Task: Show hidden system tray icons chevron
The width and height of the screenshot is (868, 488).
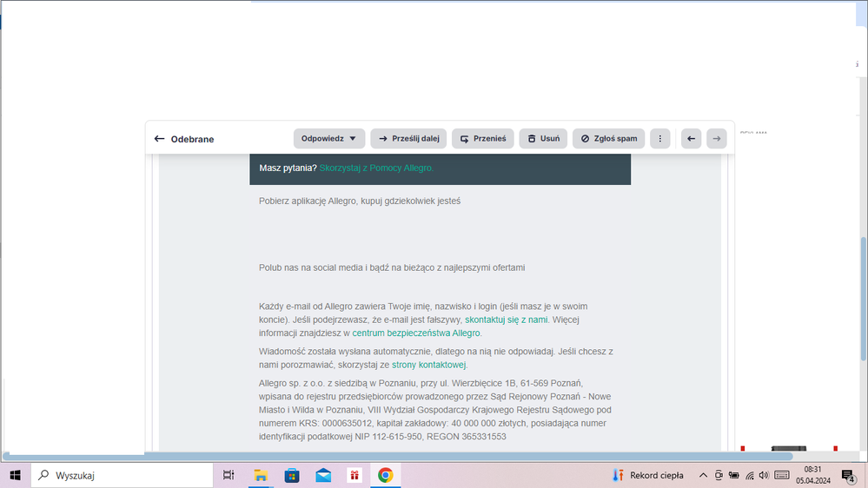Action: click(703, 475)
